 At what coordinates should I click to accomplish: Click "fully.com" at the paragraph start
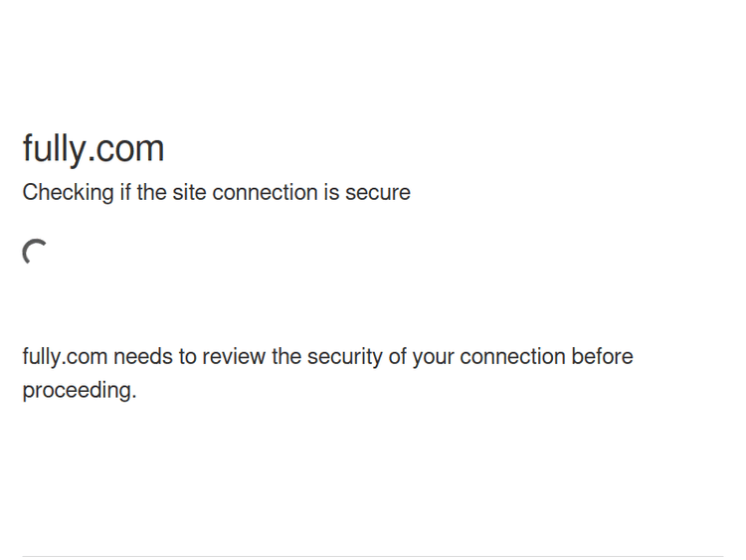point(65,357)
